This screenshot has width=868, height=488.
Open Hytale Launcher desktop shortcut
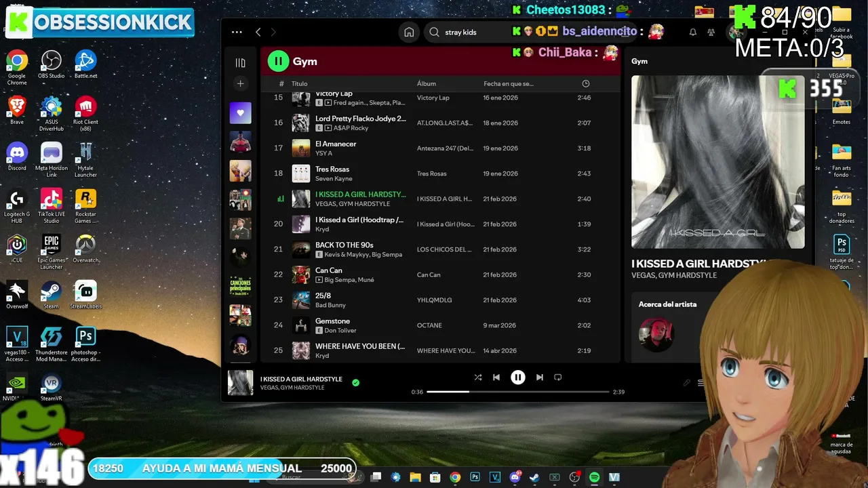click(x=85, y=160)
